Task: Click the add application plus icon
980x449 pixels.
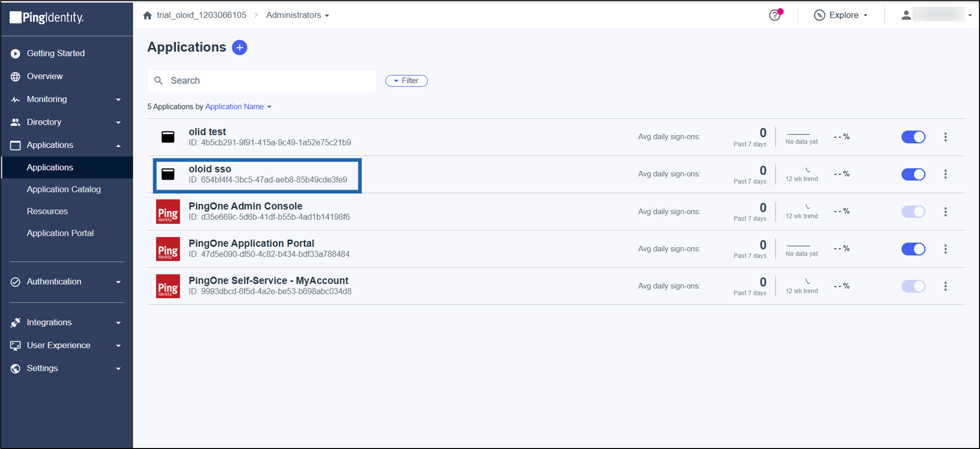Action: pyautogui.click(x=239, y=47)
